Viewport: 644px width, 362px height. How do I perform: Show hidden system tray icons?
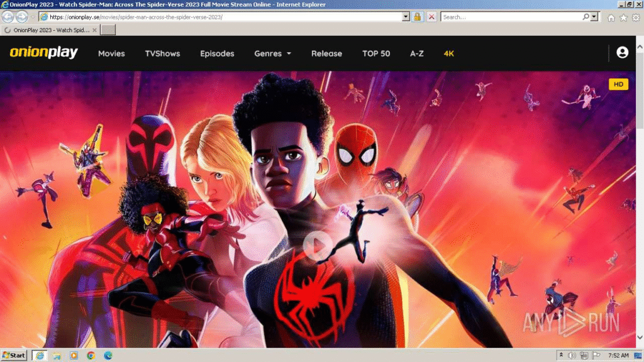coord(561,355)
